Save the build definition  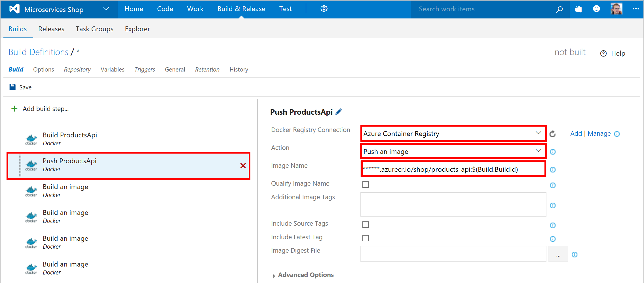pos(20,87)
